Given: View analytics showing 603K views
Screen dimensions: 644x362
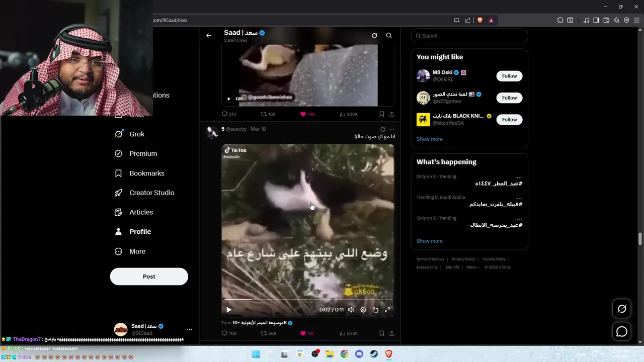Looking at the screenshot, I should (349, 333).
